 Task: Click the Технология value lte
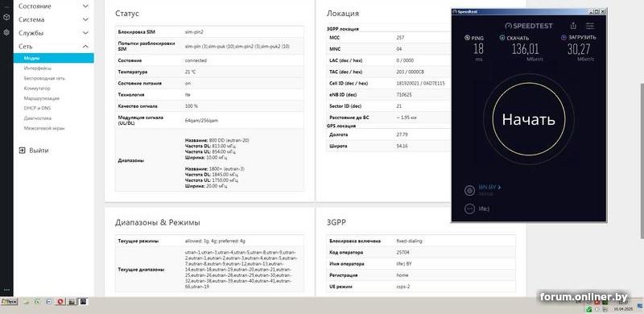(x=188, y=94)
